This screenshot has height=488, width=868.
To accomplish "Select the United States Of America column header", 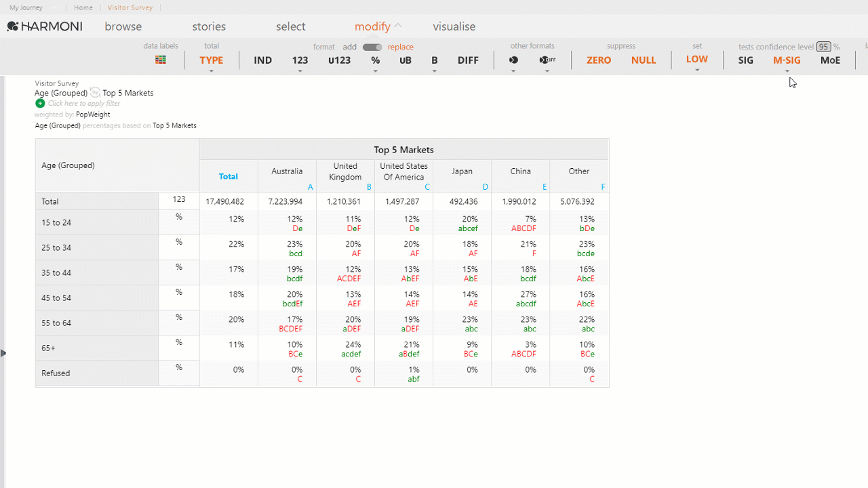I will coord(403,176).
